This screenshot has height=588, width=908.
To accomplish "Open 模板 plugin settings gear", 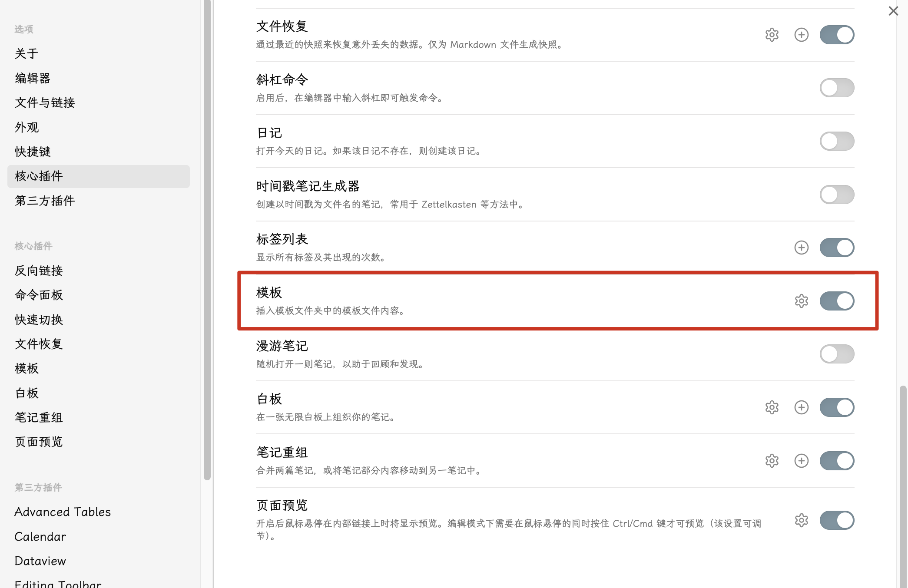I will tap(801, 301).
